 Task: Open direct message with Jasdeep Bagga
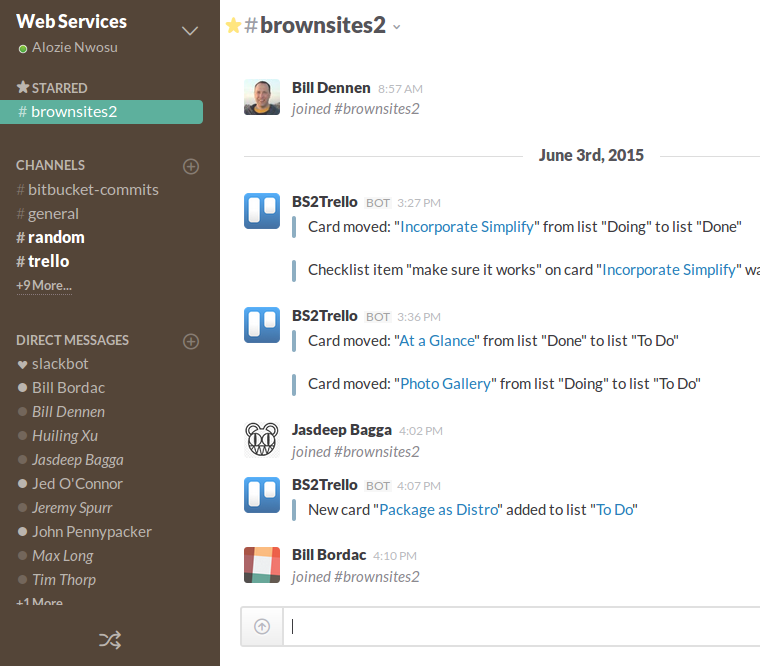click(78, 460)
